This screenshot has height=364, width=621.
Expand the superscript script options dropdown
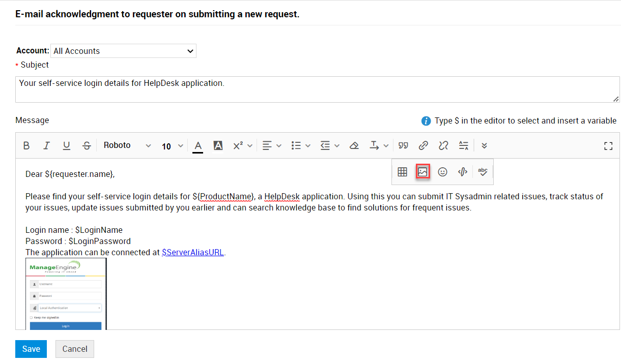pos(243,146)
